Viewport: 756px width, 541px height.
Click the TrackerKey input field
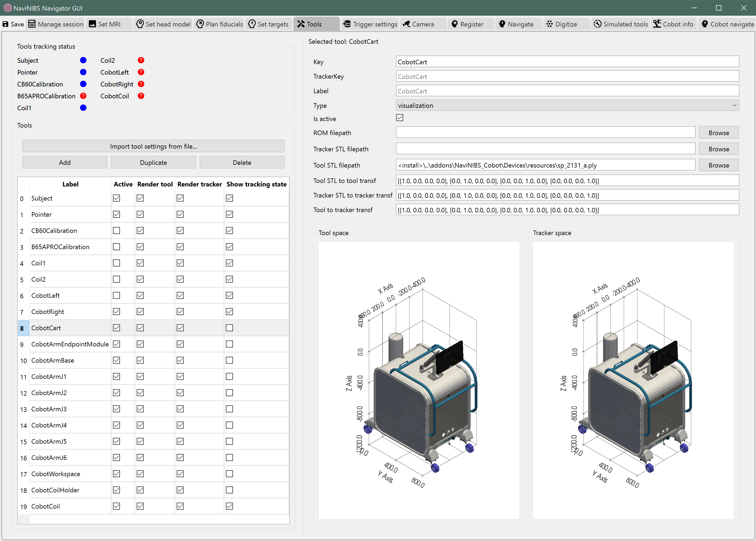(x=567, y=77)
